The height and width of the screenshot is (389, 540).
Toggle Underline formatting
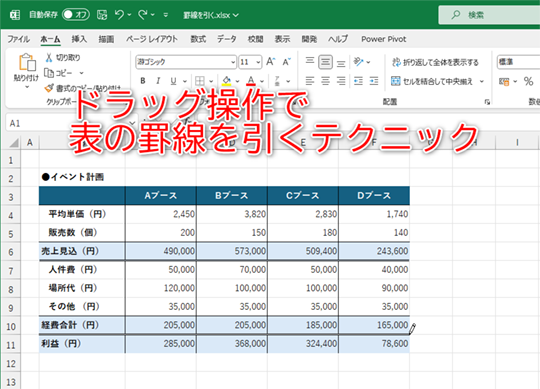coord(173,81)
